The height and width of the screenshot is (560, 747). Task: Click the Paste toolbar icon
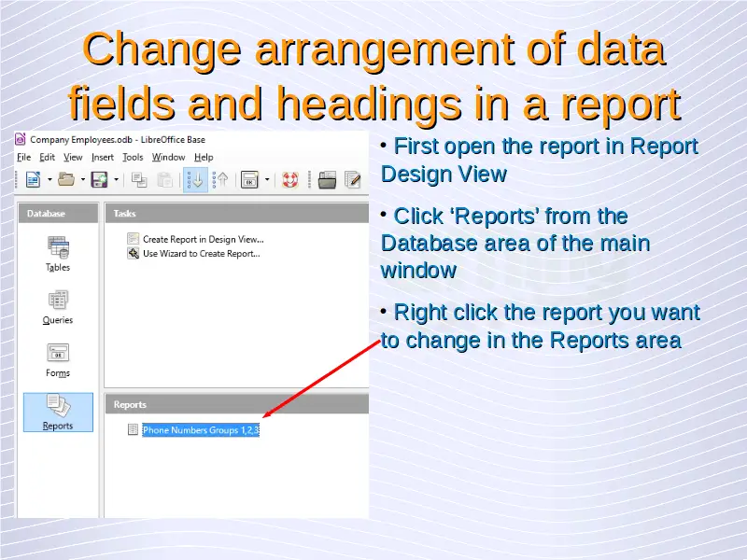165,180
